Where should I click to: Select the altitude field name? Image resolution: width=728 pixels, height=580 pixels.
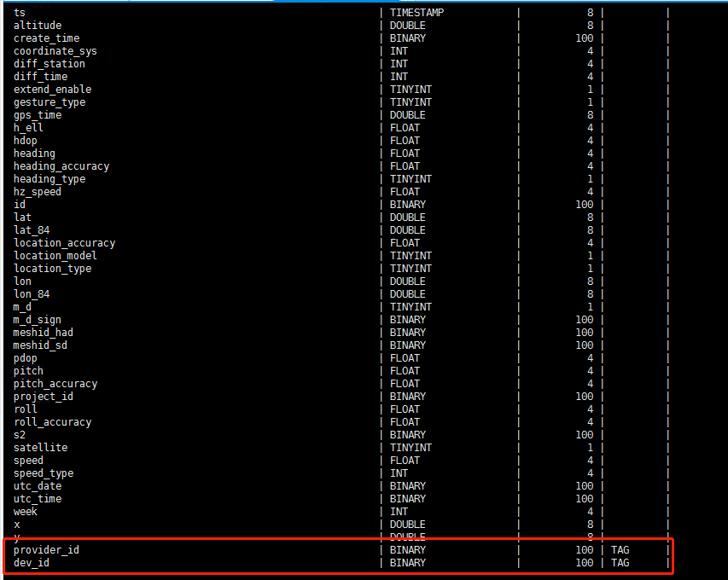(36, 25)
